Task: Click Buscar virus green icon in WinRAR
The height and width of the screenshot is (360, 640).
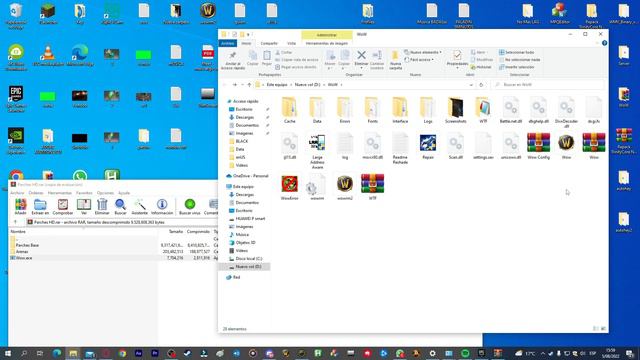Action: click(190, 207)
